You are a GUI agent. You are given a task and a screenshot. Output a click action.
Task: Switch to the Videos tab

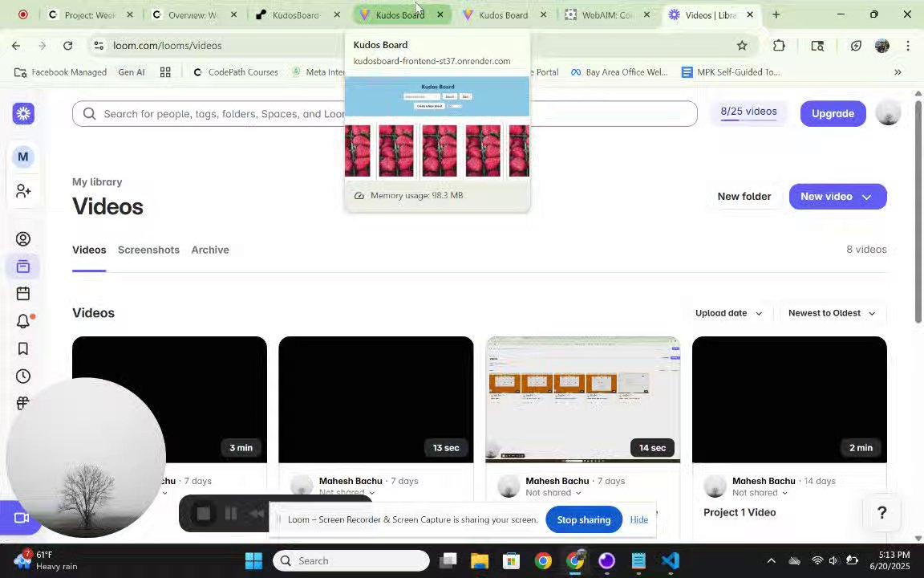(89, 250)
